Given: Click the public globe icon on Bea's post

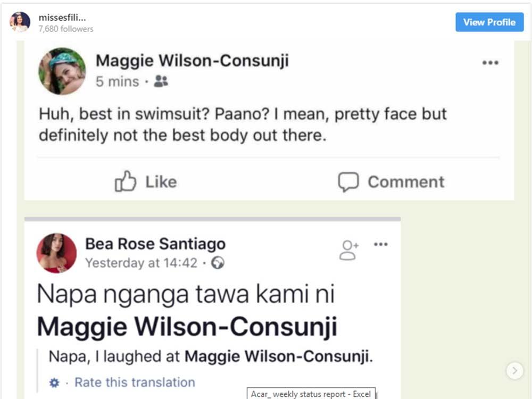Looking at the screenshot, I should [x=218, y=263].
